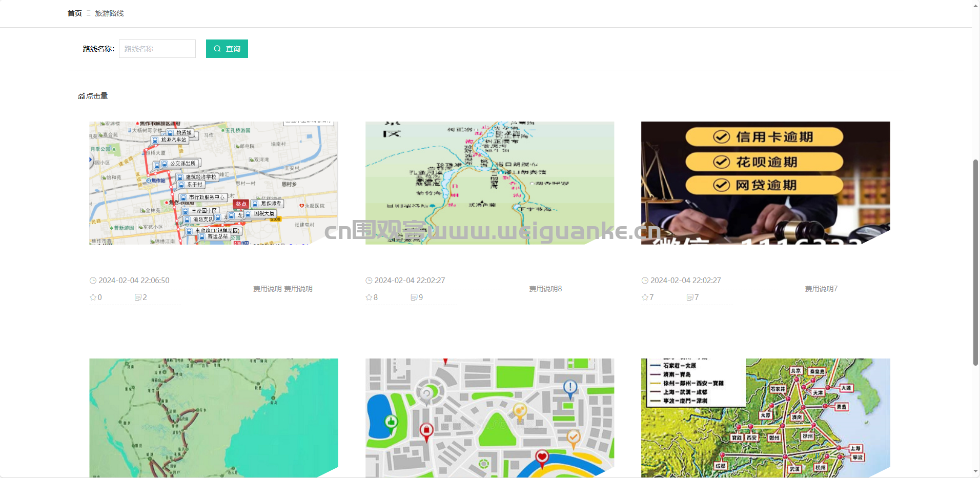Viewport: 980px width, 478px height.
Task: Click the date 2024-02-04 22:06:50
Action: 134,281
